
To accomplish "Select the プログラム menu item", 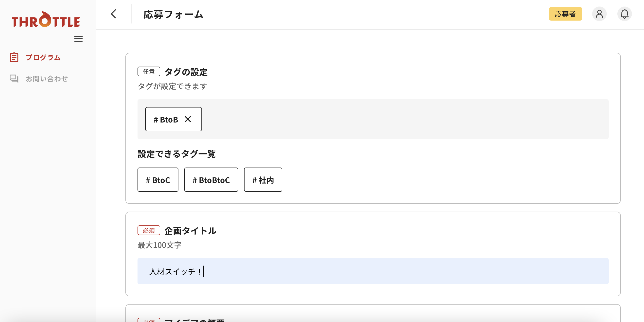I will click(x=43, y=58).
